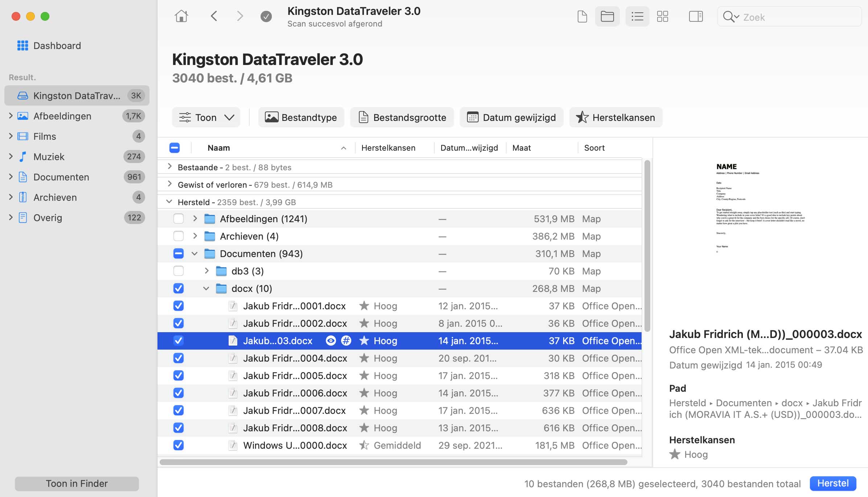
Task: Check the Afbeeldingen (1241) folder checkbox
Action: 179,219
